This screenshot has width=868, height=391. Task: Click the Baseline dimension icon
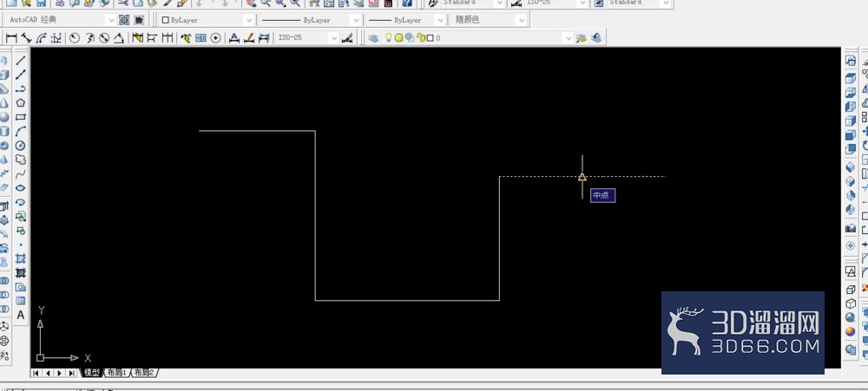152,38
